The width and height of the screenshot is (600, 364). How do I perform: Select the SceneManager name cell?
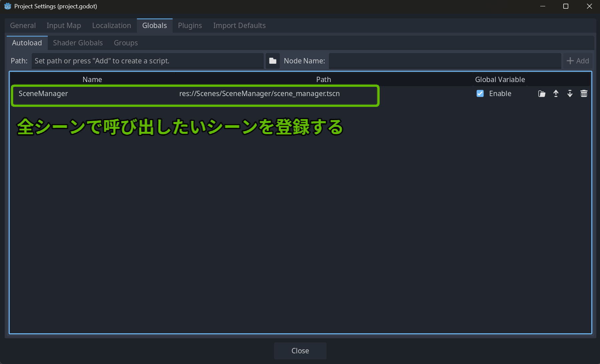coord(43,94)
